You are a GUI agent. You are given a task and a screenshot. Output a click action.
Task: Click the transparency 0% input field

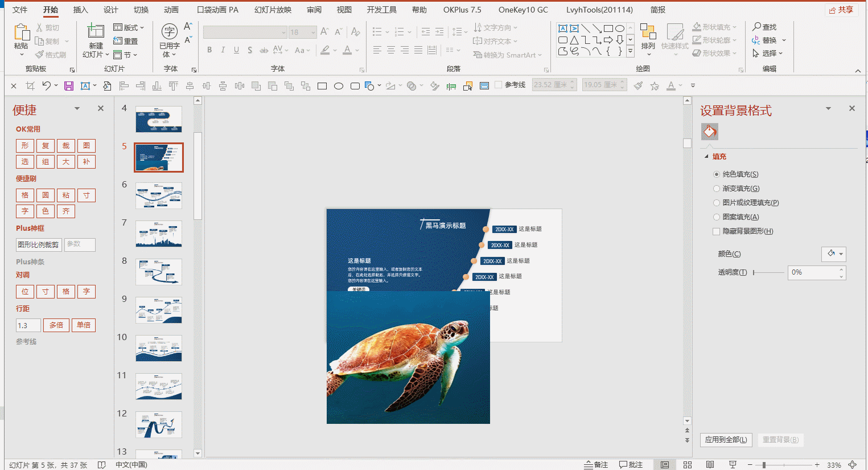[x=813, y=273]
